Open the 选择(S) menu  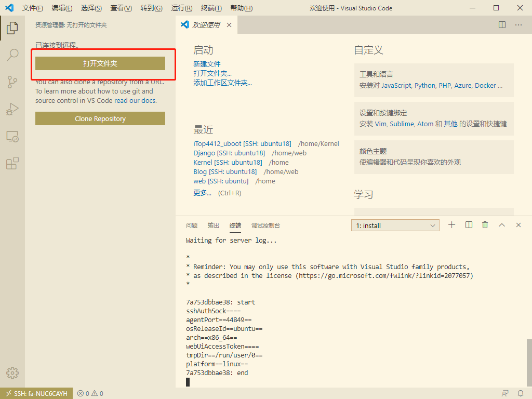coord(91,8)
